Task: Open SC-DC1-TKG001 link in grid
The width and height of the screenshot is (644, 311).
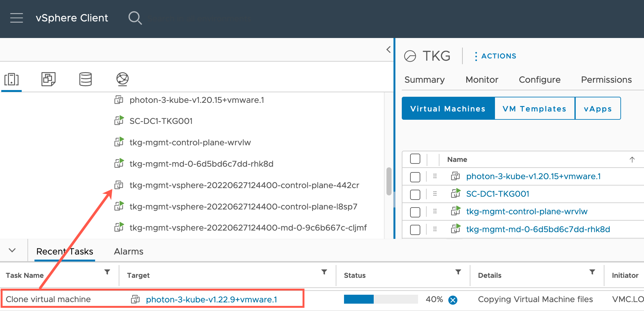Action: pyautogui.click(x=498, y=194)
